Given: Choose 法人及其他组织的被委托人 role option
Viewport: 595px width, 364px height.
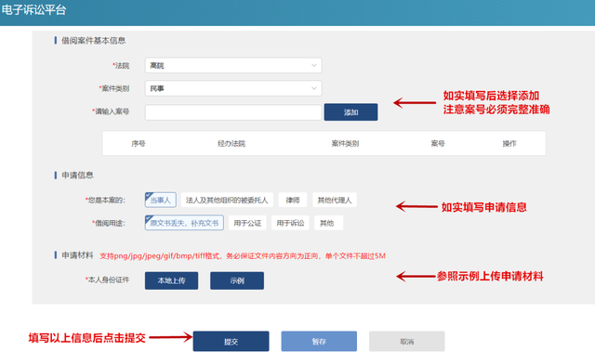Looking at the screenshot, I should [227, 200].
